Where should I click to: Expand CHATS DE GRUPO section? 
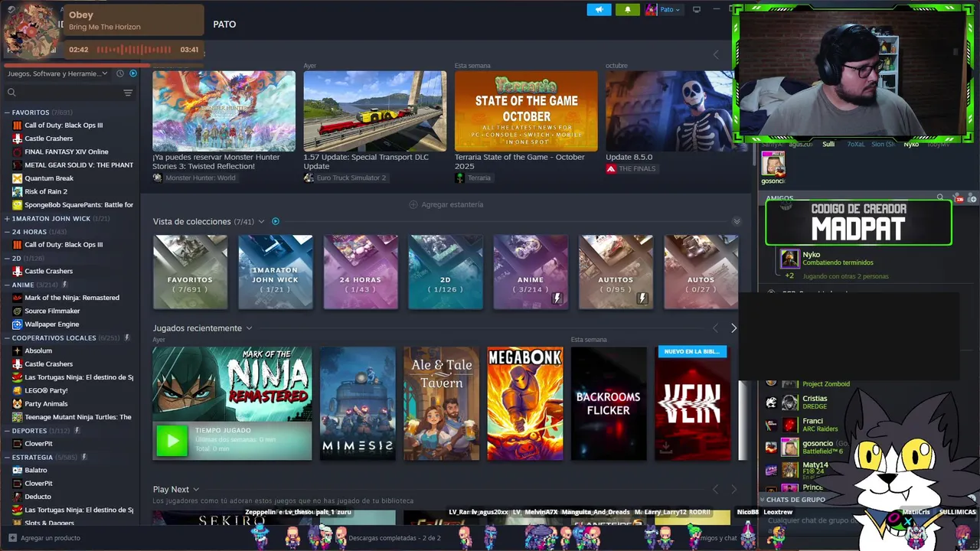pos(796,500)
